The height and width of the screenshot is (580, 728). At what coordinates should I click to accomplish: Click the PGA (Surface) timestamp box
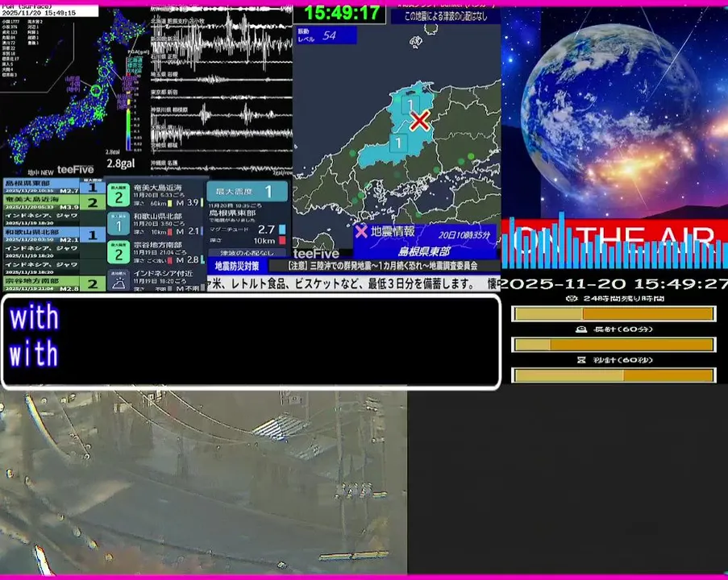pos(49,10)
